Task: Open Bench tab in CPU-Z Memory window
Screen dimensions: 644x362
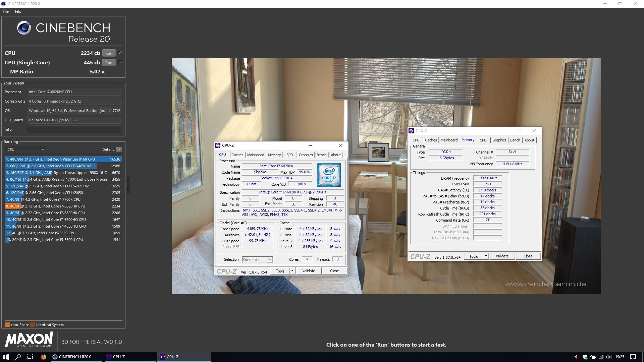Action: pyautogui.click(x=515, y=140)
